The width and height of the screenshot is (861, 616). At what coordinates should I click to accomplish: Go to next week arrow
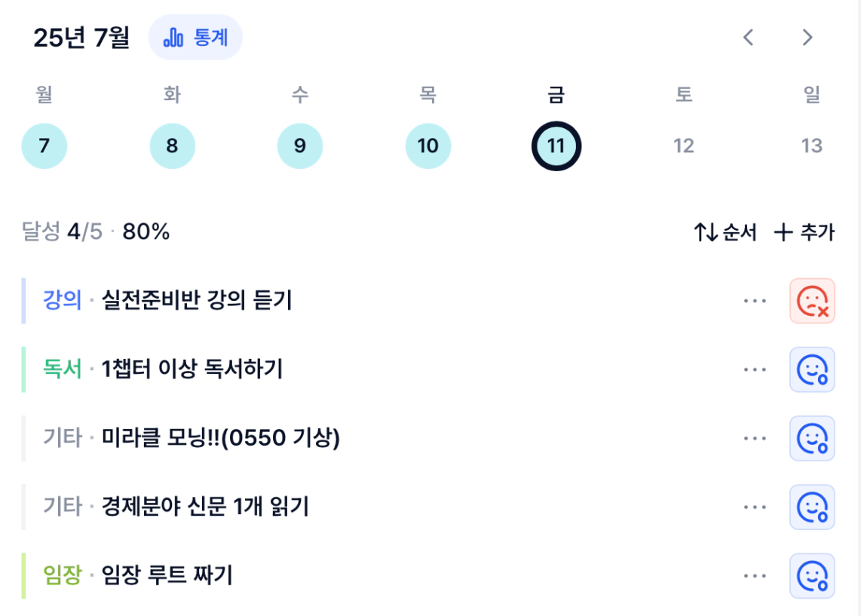807,38
